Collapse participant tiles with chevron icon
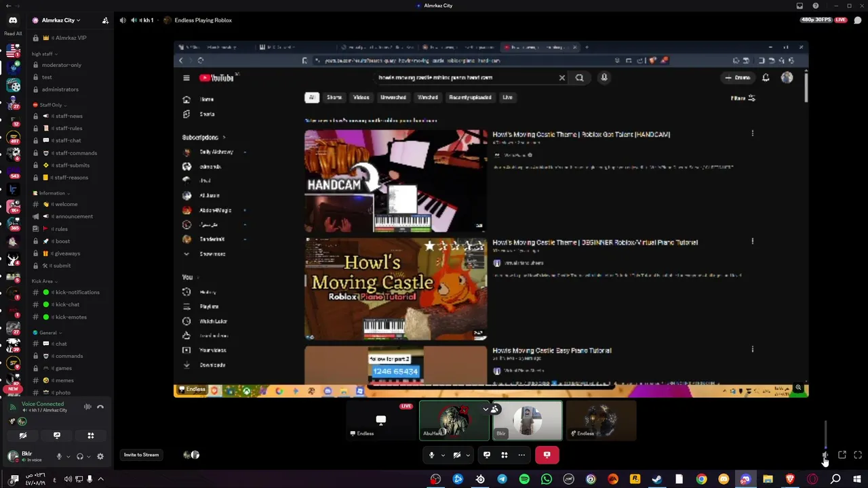 (486, 409)
